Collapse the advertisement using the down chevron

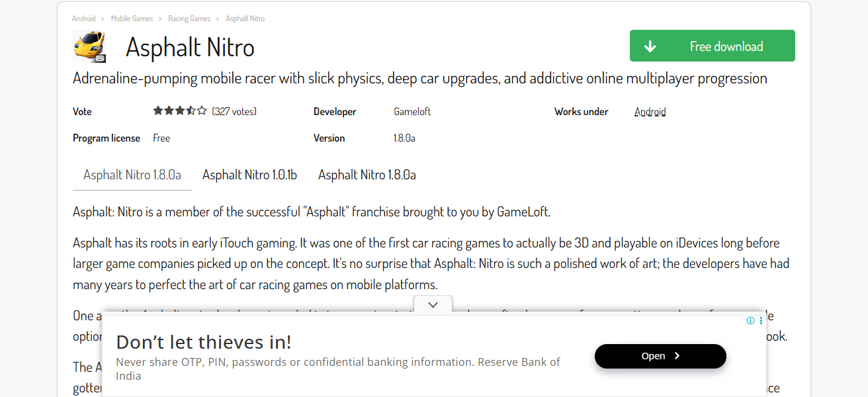(433, 304)
